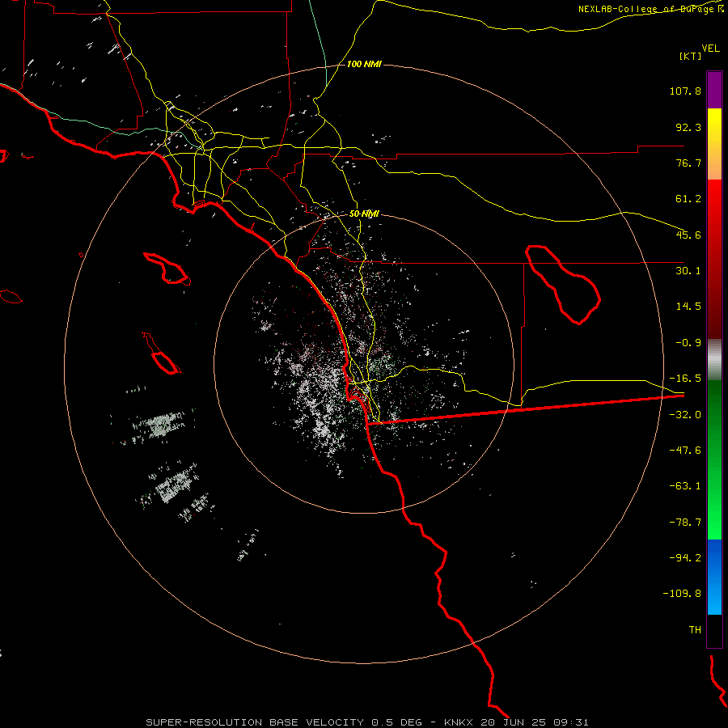Viewport: 728px width, 728px height.
Task: Select the 76.7 legend value
Action: 688,163
